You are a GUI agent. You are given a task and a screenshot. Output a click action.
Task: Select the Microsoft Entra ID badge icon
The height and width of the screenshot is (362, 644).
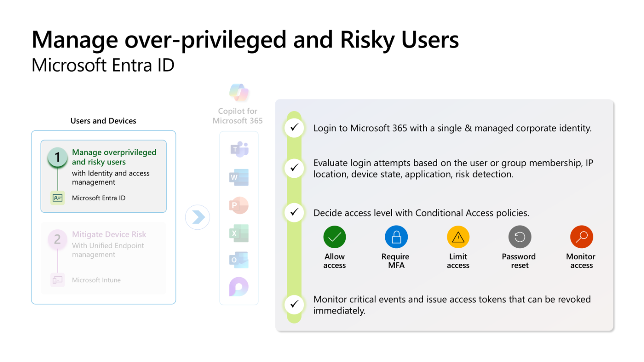pyautogui.click(x=57, y=198)
